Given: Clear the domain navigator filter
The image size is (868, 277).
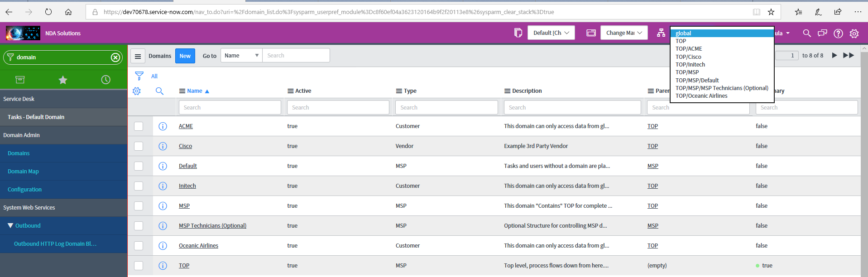Looking at the screenshot, I should tap(115, 57).
